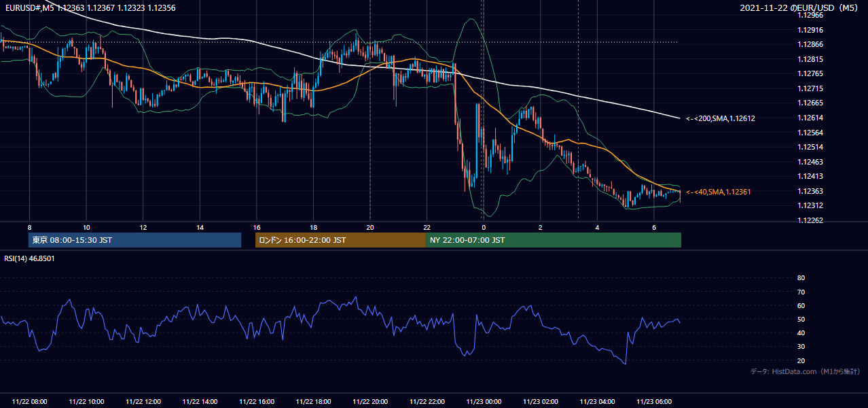Click price axis value 1.12262
Screen dimensions: 868x408
(810, 220)
